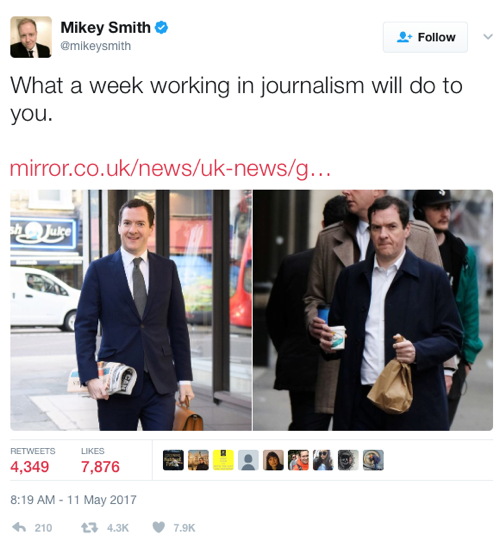Click the blue verified badge
This screenshot has width=500, height=542.
point(161,28)
